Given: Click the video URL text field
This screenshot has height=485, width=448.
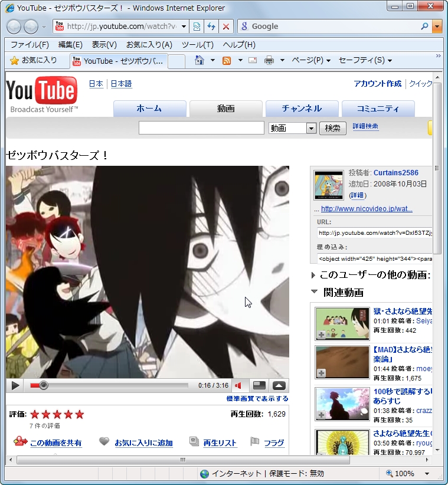Looking at the screenshot, I should [x=374, y=233].
